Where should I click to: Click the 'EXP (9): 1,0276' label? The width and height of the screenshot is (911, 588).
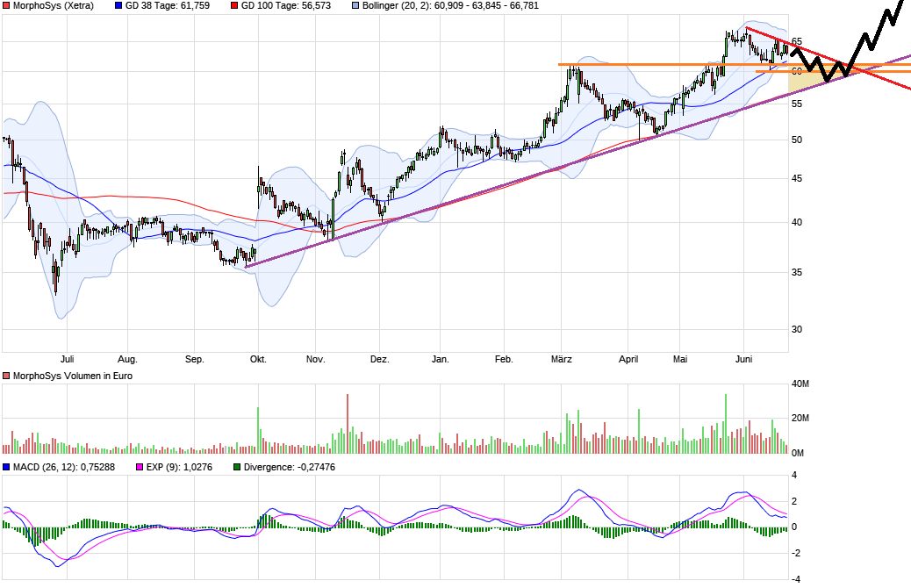tap(179, 467)
